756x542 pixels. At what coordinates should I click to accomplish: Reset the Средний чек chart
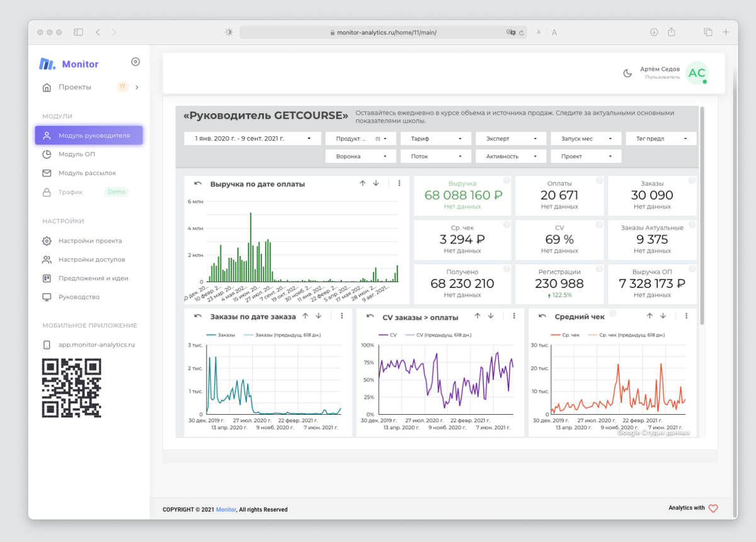tap(542, 316)
